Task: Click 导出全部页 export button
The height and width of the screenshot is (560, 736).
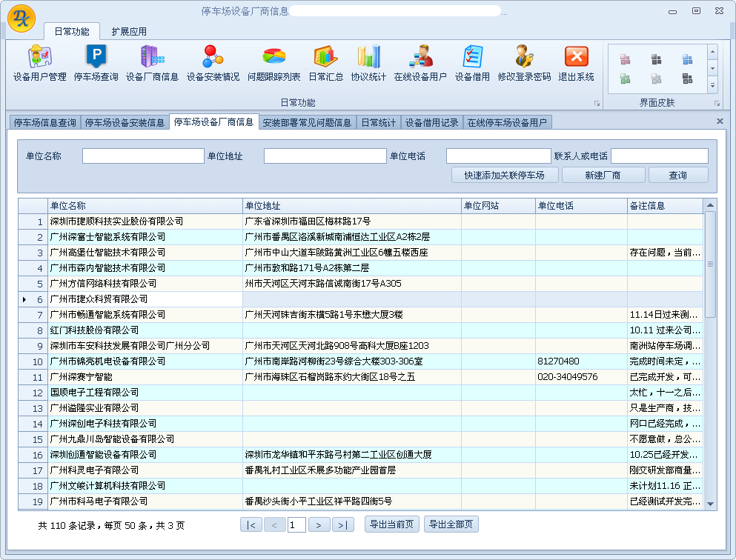Action: (451, 524)
